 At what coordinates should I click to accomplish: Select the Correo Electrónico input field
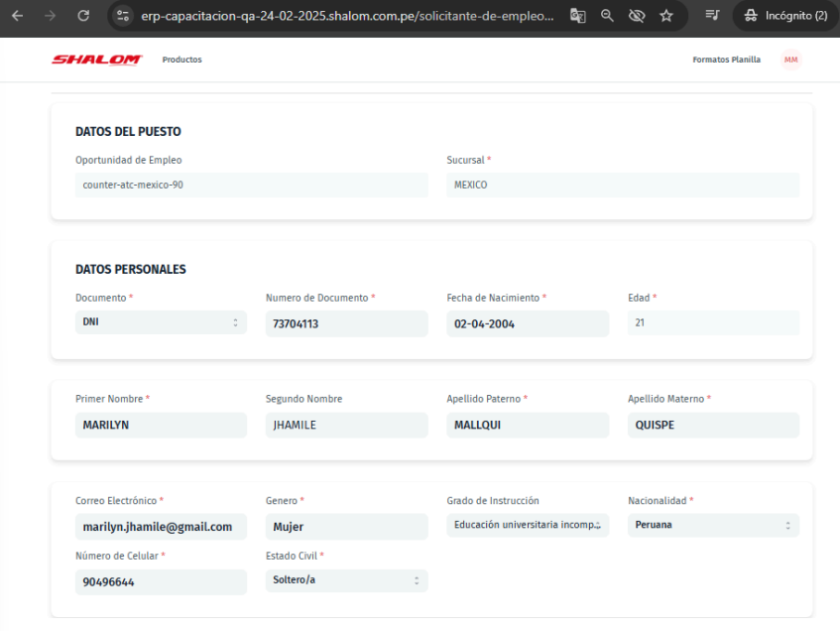161,527
